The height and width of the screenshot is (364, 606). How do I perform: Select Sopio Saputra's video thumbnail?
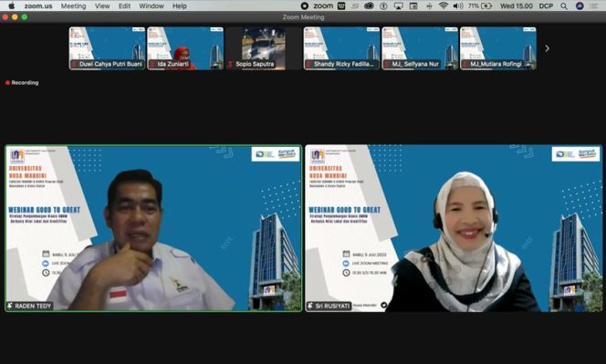pos(264,48)
